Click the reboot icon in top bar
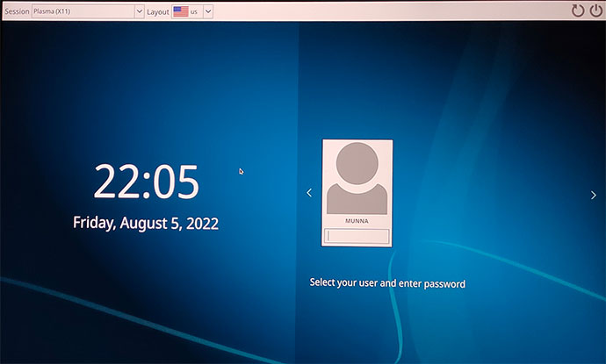Screen dimensions: 606x364 click(x=577, y=11)
